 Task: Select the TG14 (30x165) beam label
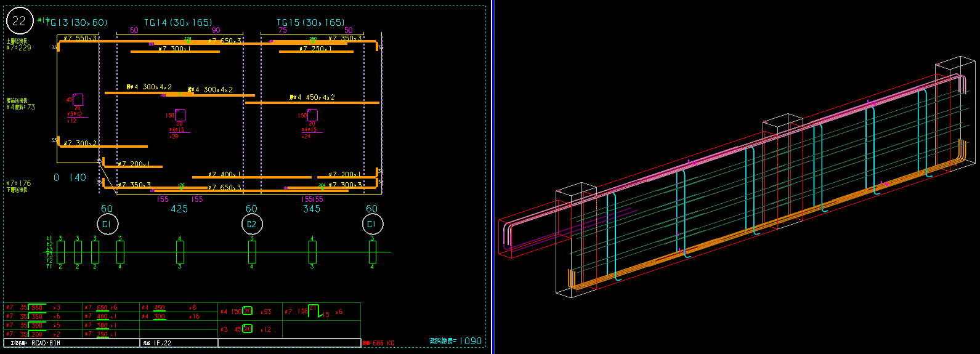point(178,23)
